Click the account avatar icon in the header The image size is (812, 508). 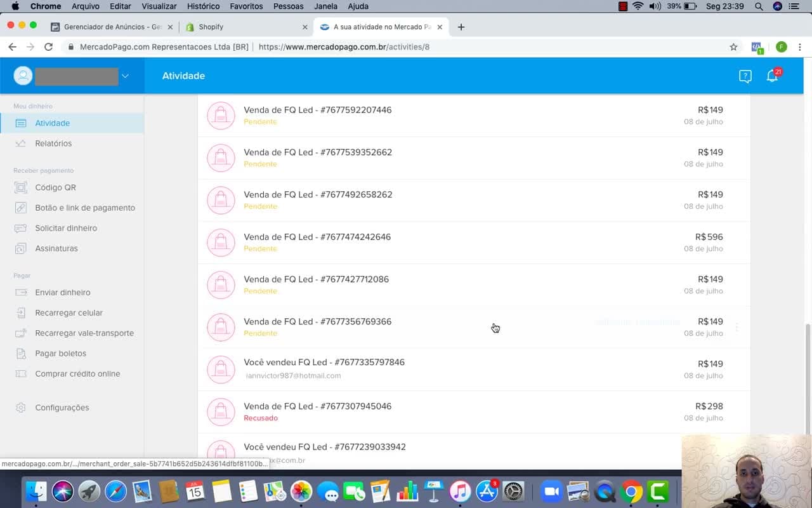[x=23, y=76]
